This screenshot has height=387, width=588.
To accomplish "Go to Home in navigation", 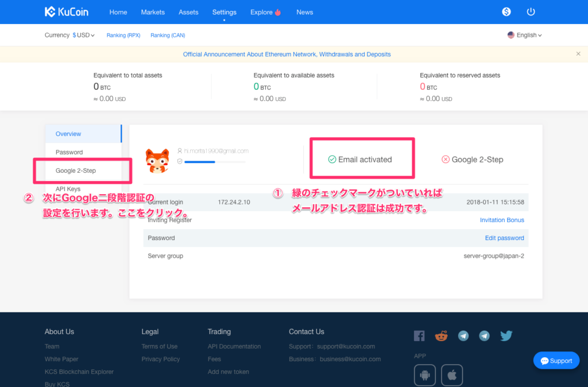I will 118,12.
